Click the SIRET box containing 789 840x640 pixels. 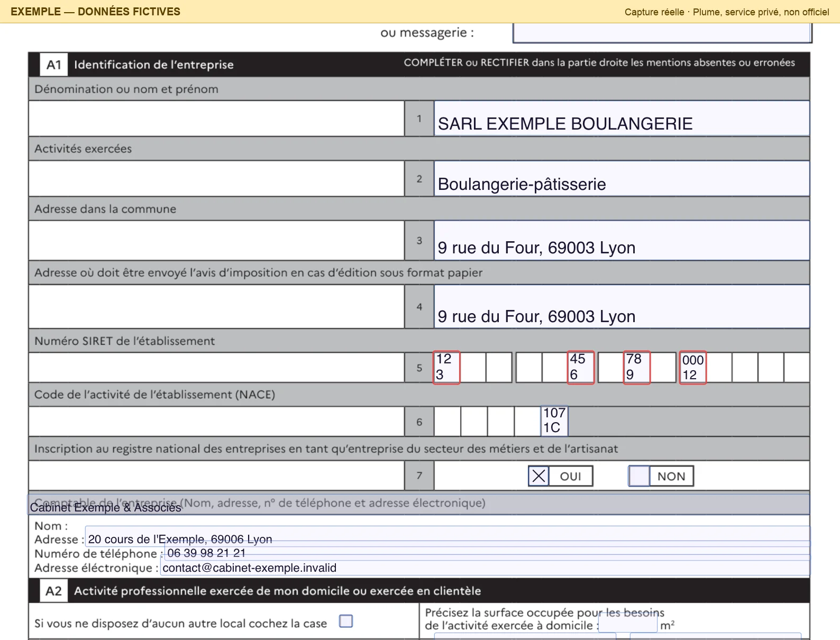click(x=637, y=367)
